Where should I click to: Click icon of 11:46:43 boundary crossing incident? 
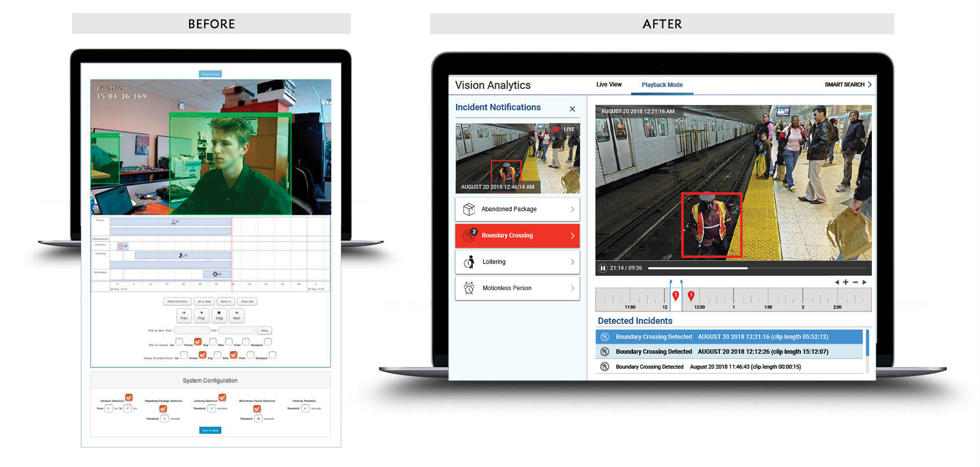coord(605,366)
